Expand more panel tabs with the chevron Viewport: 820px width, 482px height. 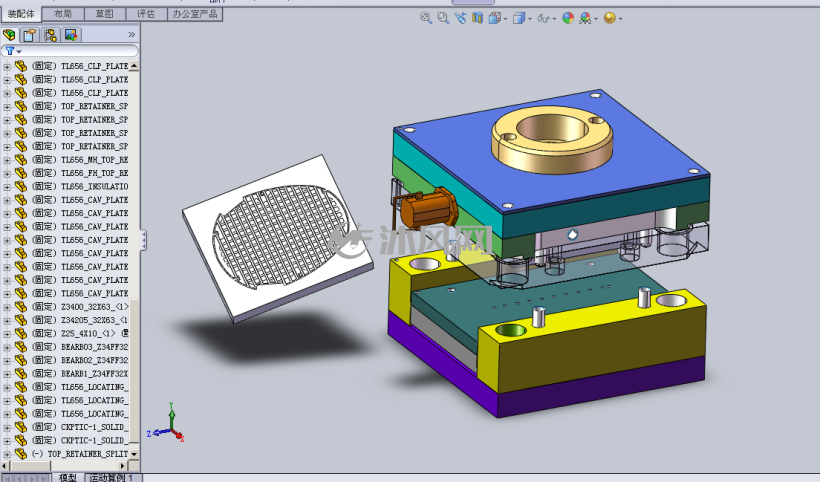(x=131, y=35)
